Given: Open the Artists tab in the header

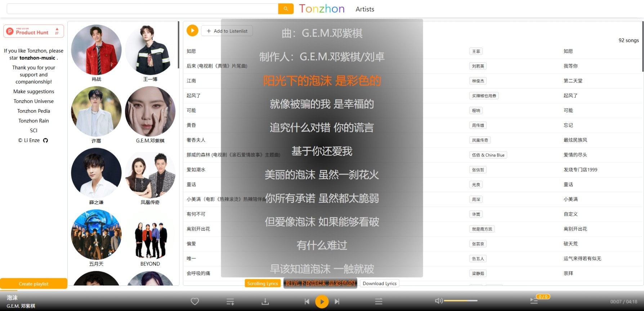Looking at the screenshot, I should click(x=365, y=9).
